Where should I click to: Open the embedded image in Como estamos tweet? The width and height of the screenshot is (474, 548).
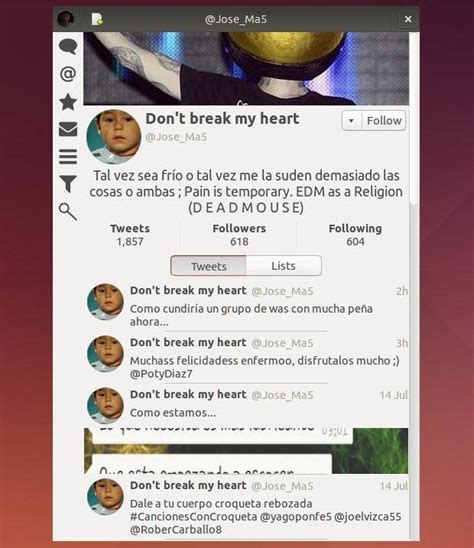pyautogui.click(x=246, y=451)
